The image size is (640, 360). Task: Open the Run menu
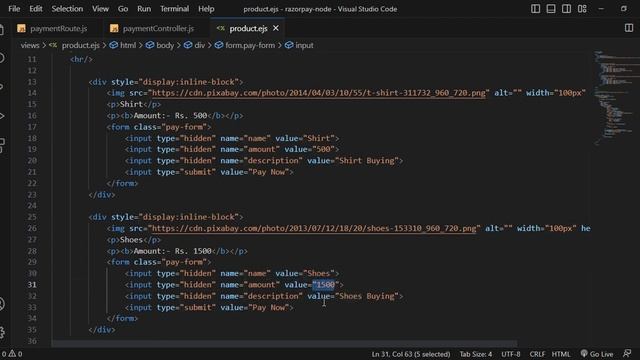[x=144, y=9]
